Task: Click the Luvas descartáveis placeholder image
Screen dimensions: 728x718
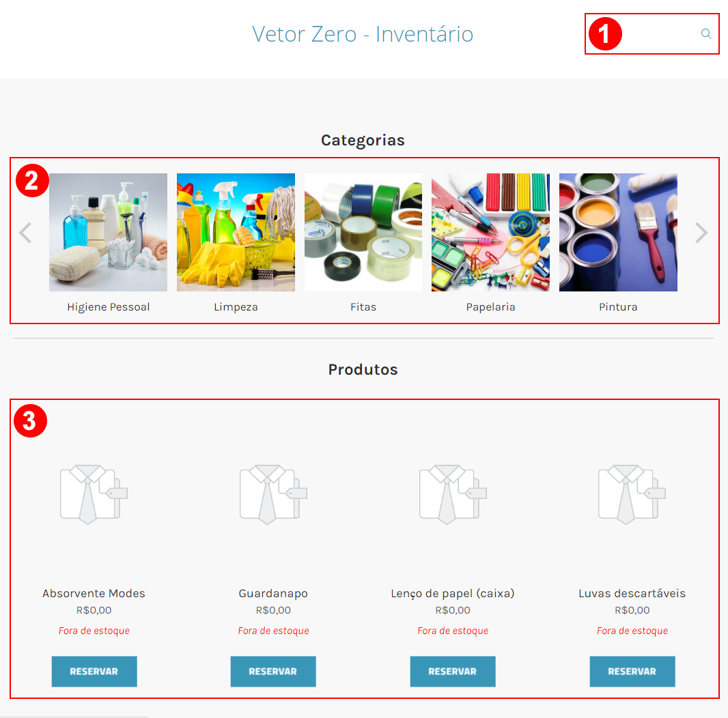Action: 632,494
